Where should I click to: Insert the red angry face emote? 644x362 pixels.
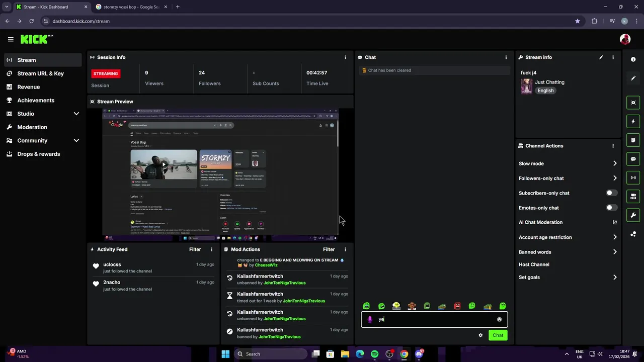457,306
